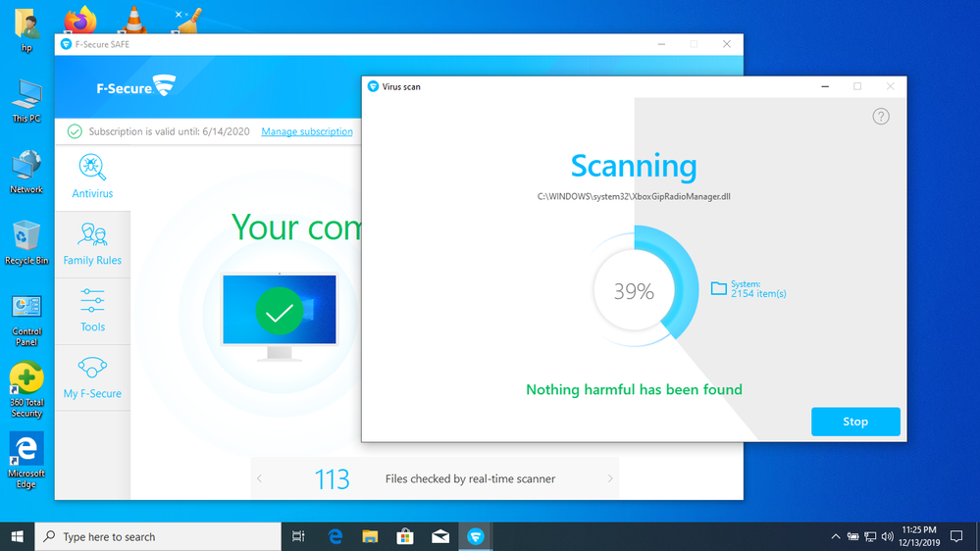Screen dimensions: 980x551
Task: Select Microsoft Edge desktop shortcut
Action: (26, 461)
